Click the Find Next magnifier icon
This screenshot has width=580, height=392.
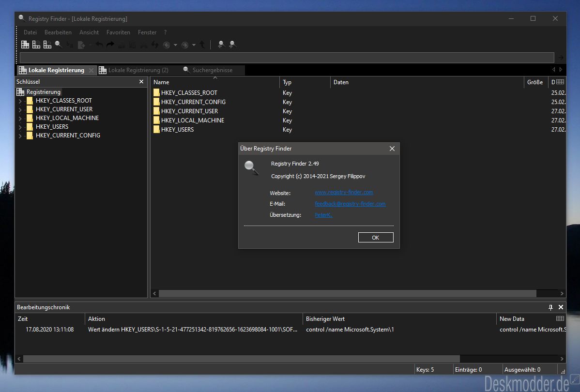tap(232, 45)
